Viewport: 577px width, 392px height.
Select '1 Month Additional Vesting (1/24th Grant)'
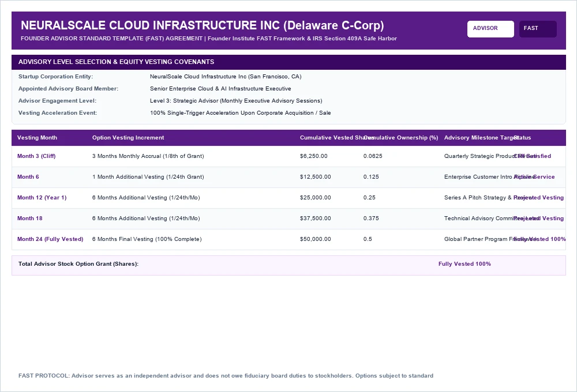(x=148, y=177)
